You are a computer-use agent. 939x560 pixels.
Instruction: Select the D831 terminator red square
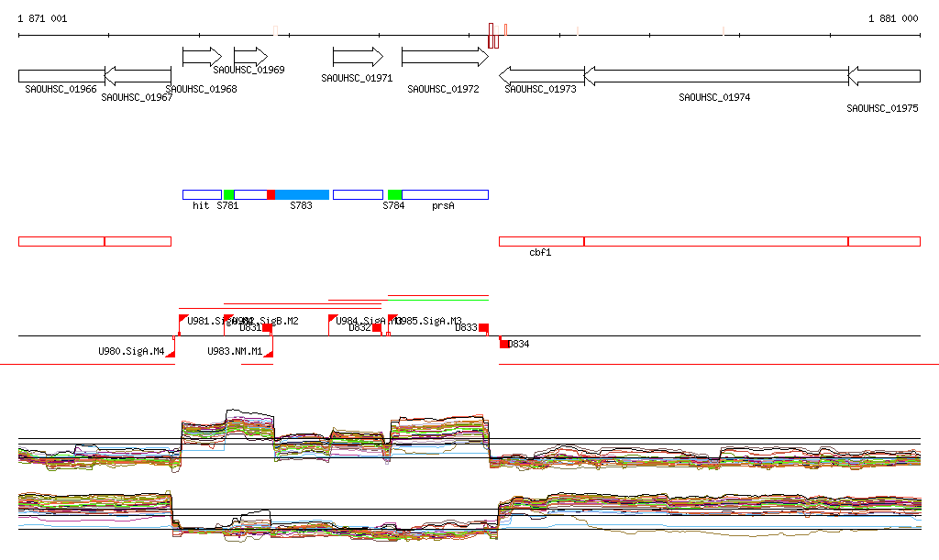(267, 327)
